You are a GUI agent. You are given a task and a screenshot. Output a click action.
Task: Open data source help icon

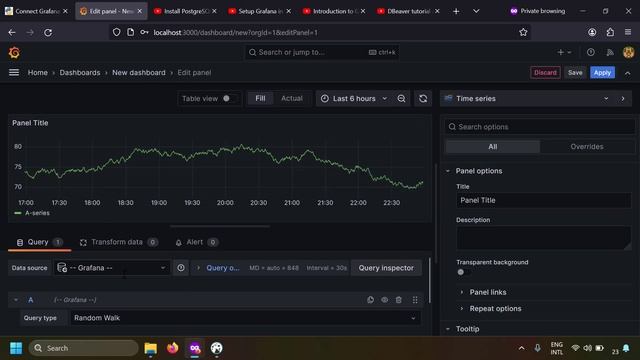(181, 268)
